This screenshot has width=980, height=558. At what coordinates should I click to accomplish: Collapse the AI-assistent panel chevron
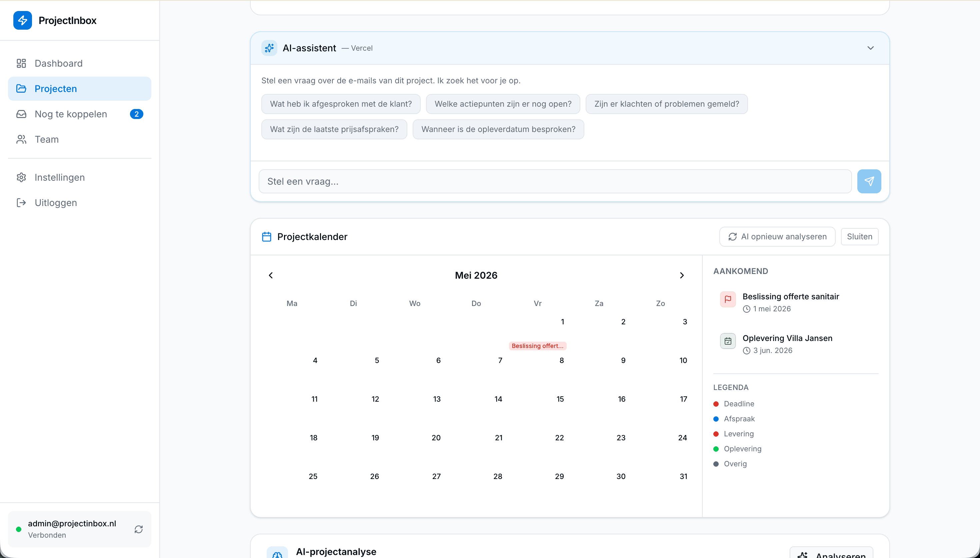pyautogui.click(x=870, y=48)
